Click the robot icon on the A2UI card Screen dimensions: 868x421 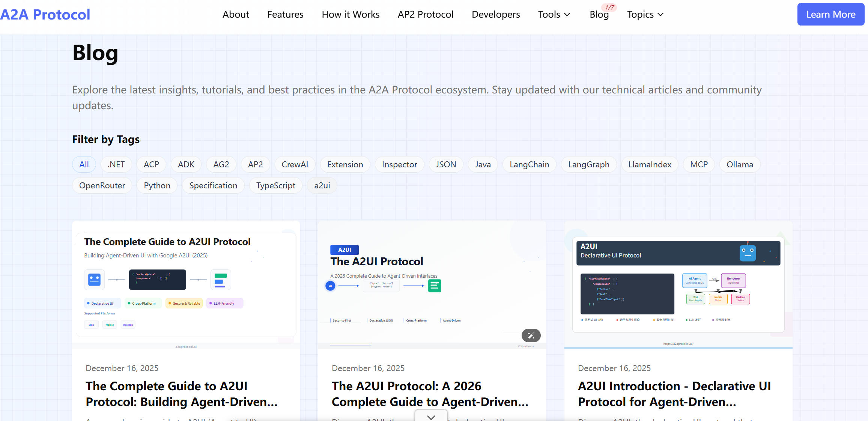point(748,253)
